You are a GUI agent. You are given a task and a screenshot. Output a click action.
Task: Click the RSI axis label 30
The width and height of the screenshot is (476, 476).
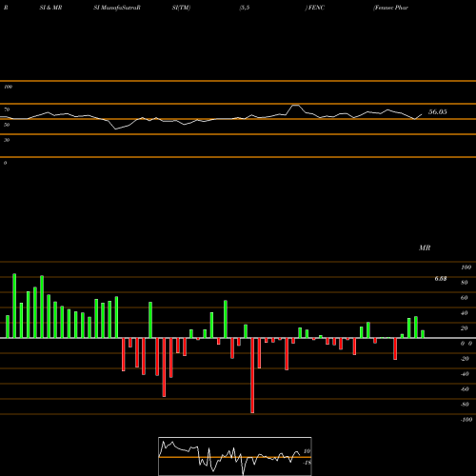(7, 140)
